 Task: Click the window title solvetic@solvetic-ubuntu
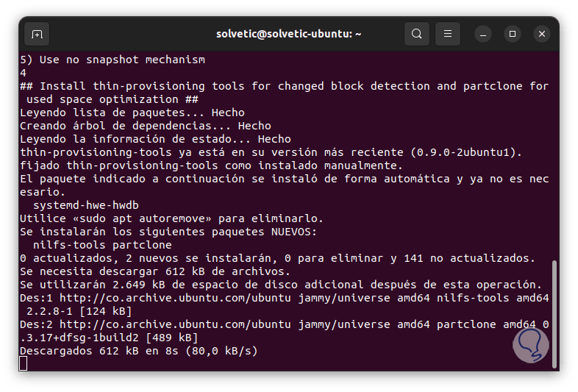(x=288, y=34)
